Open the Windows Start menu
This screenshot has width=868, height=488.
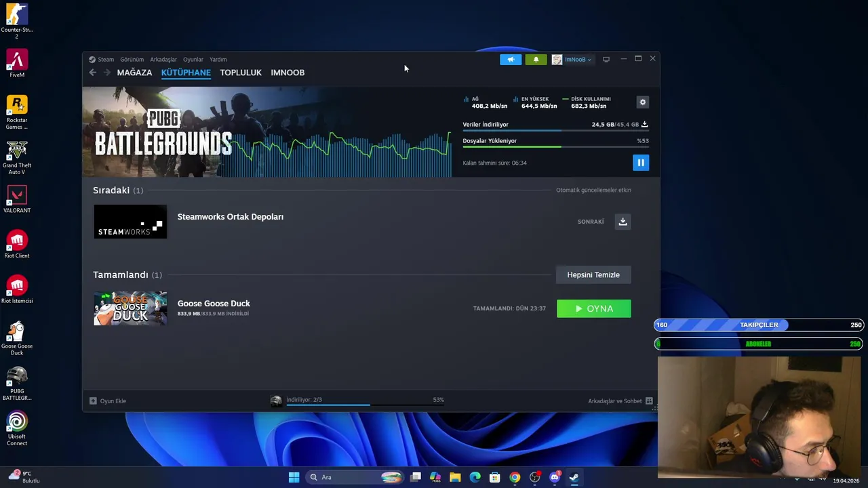click(294, 477)
